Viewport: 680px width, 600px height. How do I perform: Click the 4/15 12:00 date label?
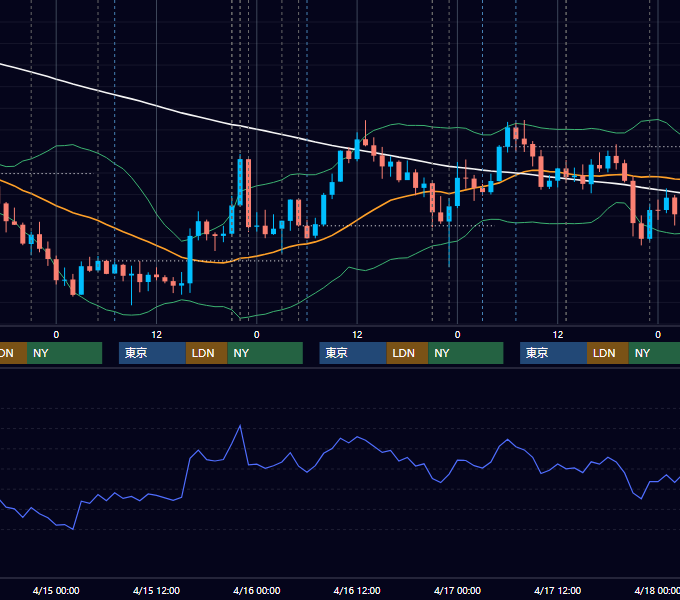click(x=156, y=590)
